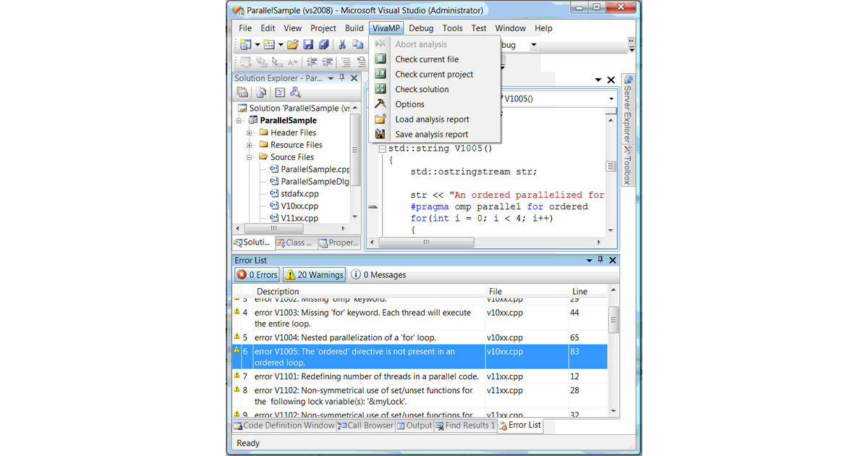This screenshot has height=456, width=868.
Task: Select the V1005 warning row in Error List
Action: (x=362, y=356)
